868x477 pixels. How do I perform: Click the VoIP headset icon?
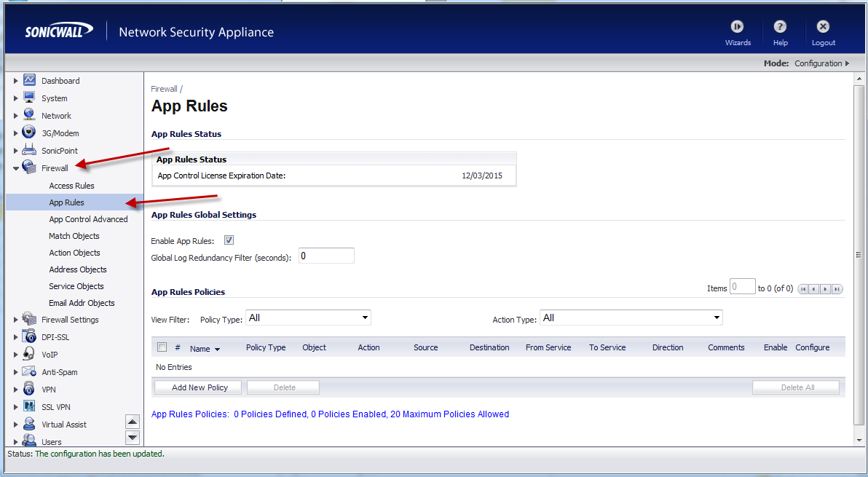29,354
